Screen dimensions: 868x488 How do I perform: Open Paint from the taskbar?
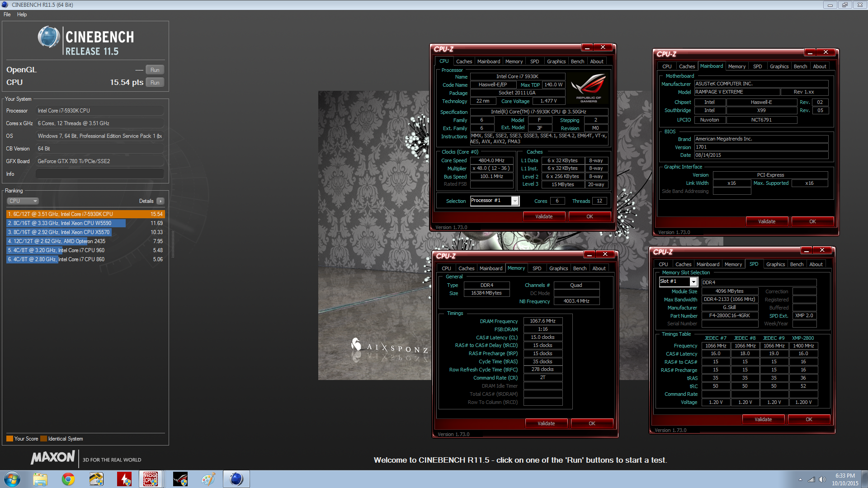tap(208, 479)
